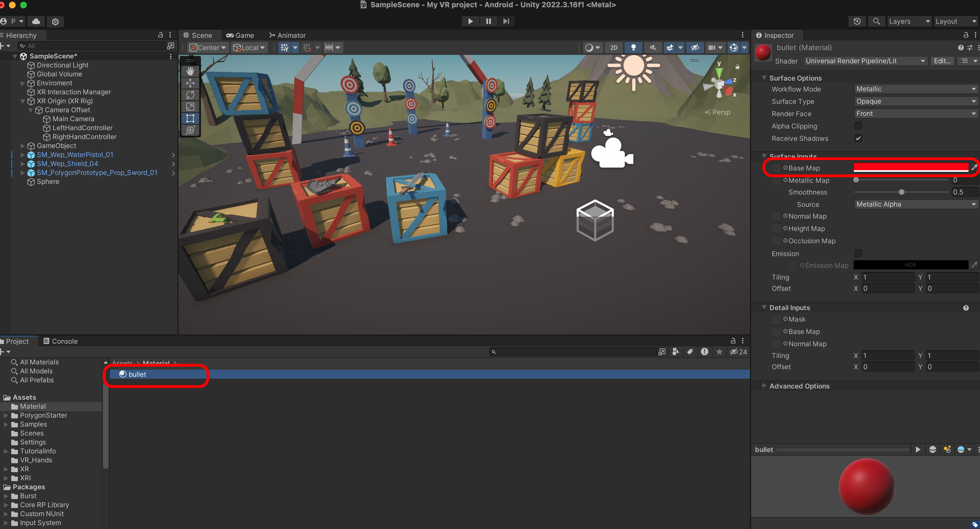Open the Console tab
Image resolution: width=980 pixels, height=529 pixels.
(61, 341)
